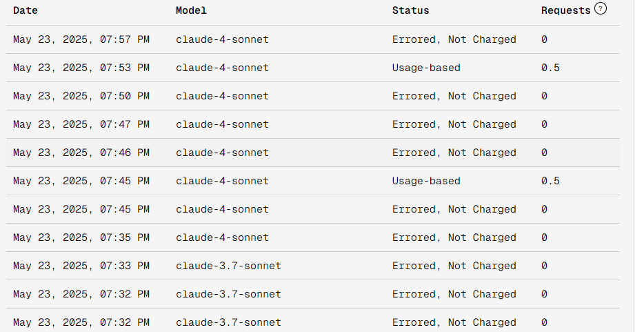Click the help icon beside Requests header
Image resolution: width=644 pixels, height=332 pixels.
click(x=600, y=10)
